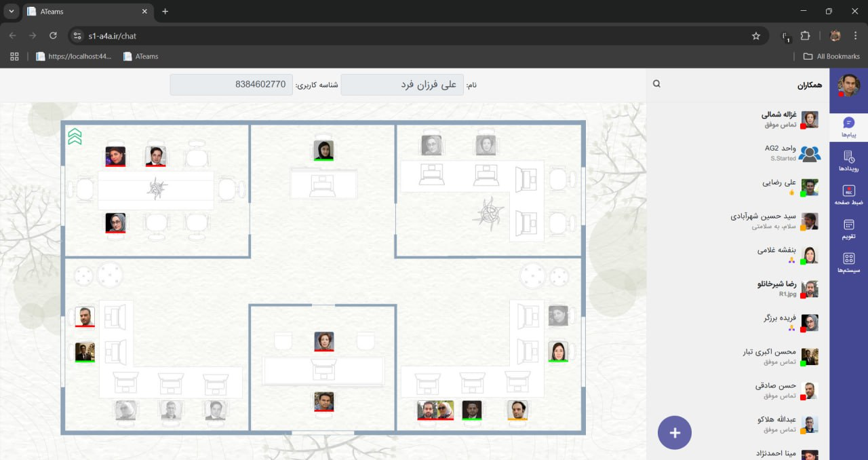Viewport: 868px width, 460px height.
Task: Open the واحد AG2 group chat
Action: point(780,153)
